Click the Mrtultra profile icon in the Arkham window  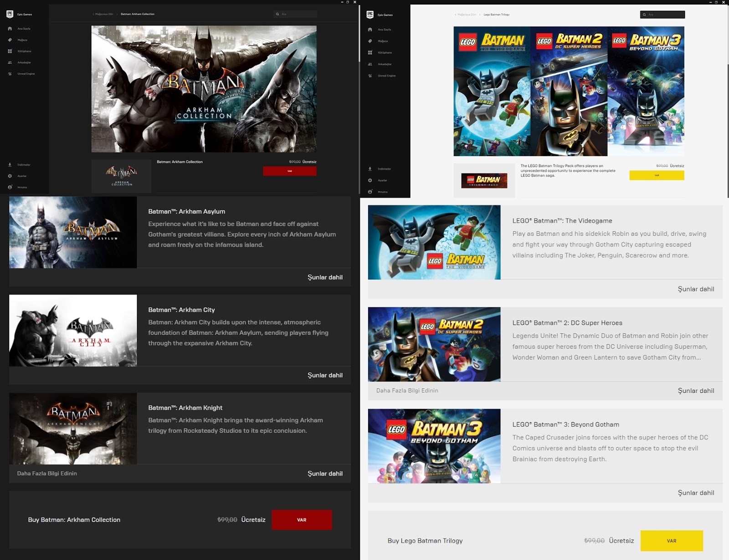coord(10,187)
